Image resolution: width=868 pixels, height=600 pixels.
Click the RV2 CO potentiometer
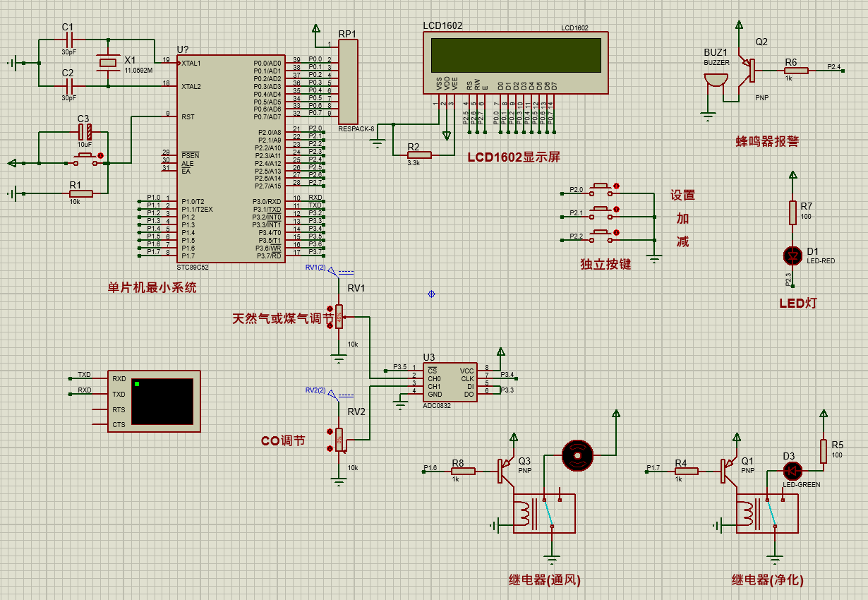pyautogui.click(x=339, y=441)
